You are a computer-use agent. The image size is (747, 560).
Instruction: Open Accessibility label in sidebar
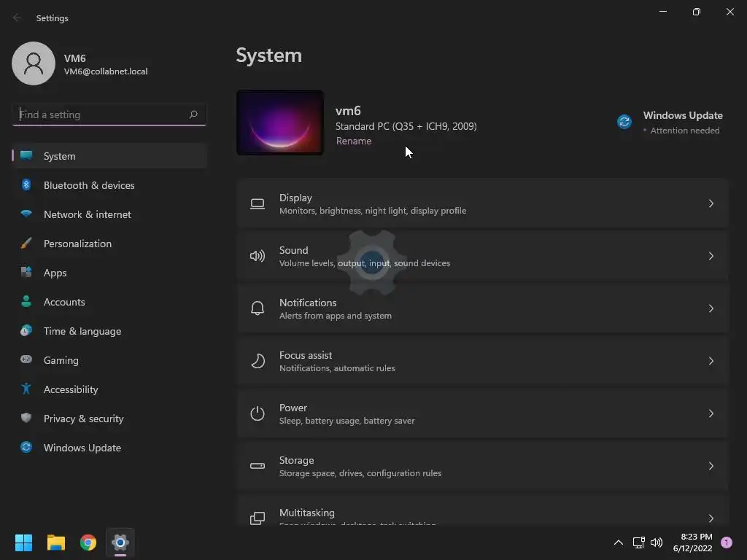tap(71, 389)
